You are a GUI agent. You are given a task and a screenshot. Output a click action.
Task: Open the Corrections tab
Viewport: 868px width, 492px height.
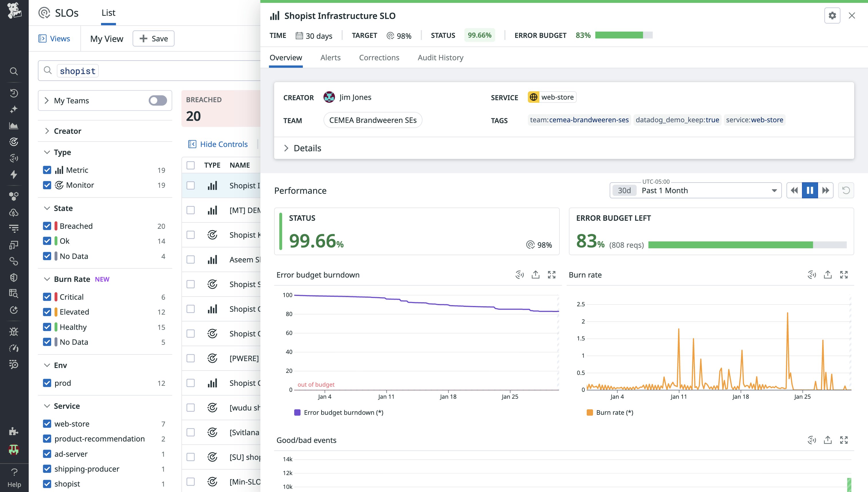(x=379, y=57)
